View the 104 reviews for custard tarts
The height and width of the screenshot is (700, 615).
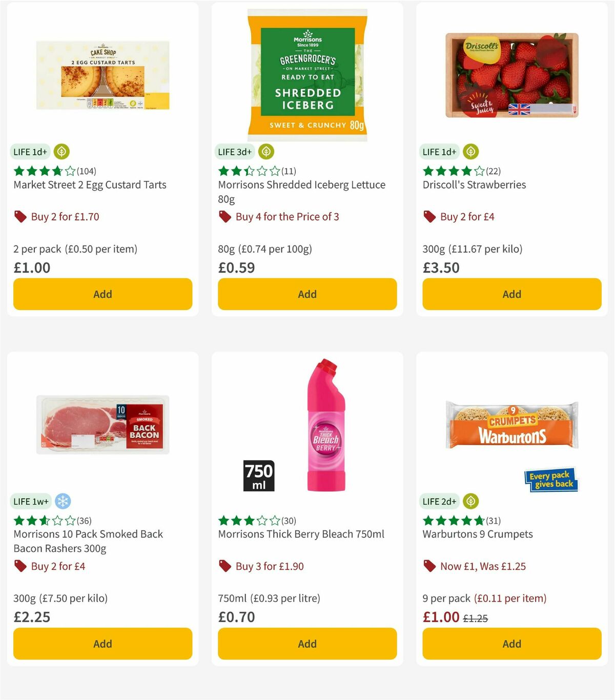(x=86, y=171)
